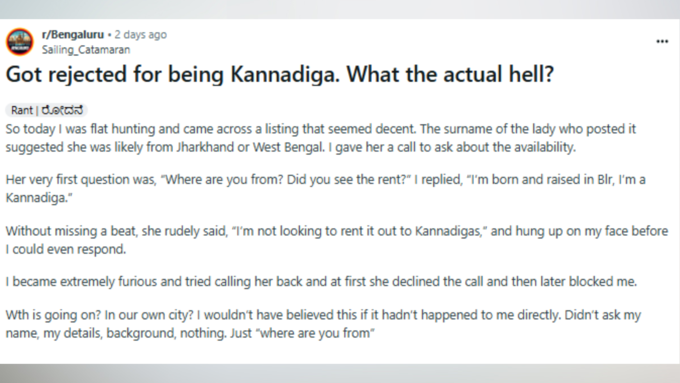680x383 pixels.
Task: Click the paragraph starting 'Wth is going on?'
Action: [323, 324]
